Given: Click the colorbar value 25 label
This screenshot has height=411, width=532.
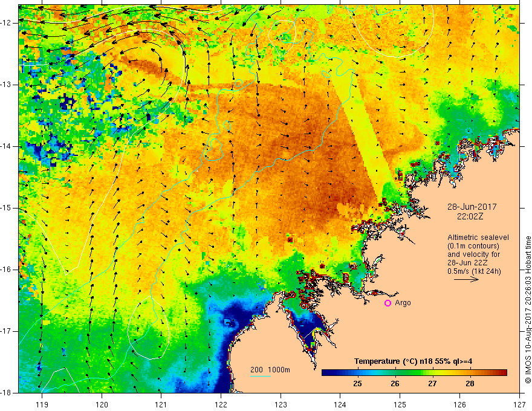Looking at the screenshot, I should (357, 384).
